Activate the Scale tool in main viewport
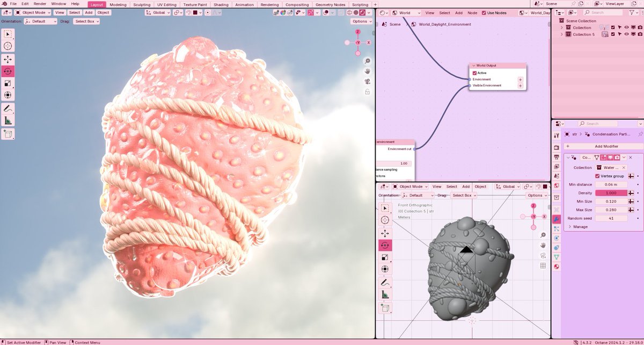 [x=8, y=83]
